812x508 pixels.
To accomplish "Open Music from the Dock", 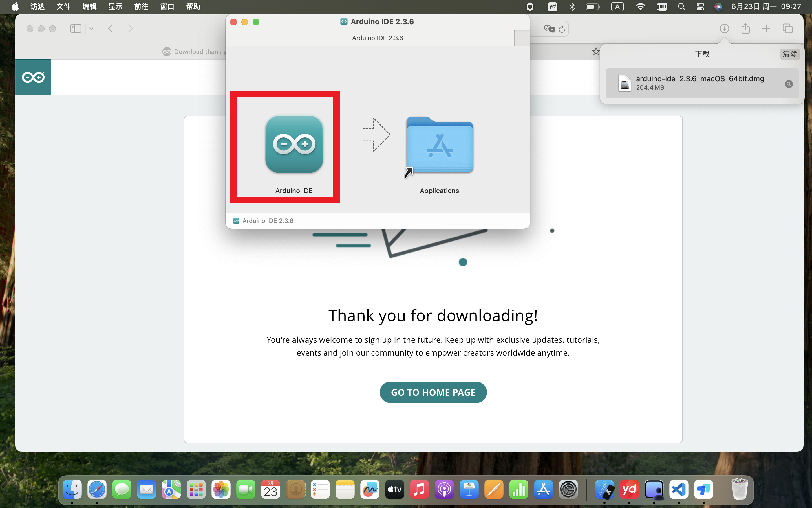I will [420, 490].
